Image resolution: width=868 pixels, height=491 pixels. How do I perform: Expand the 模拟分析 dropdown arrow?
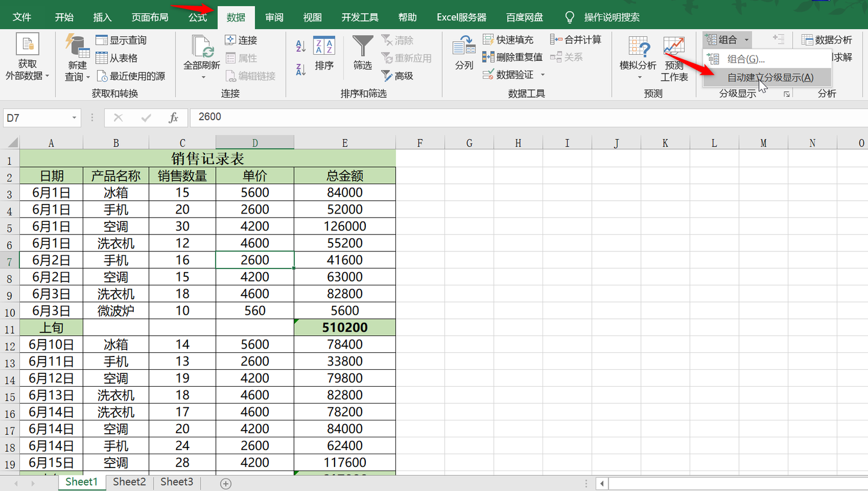pos(638,77)
